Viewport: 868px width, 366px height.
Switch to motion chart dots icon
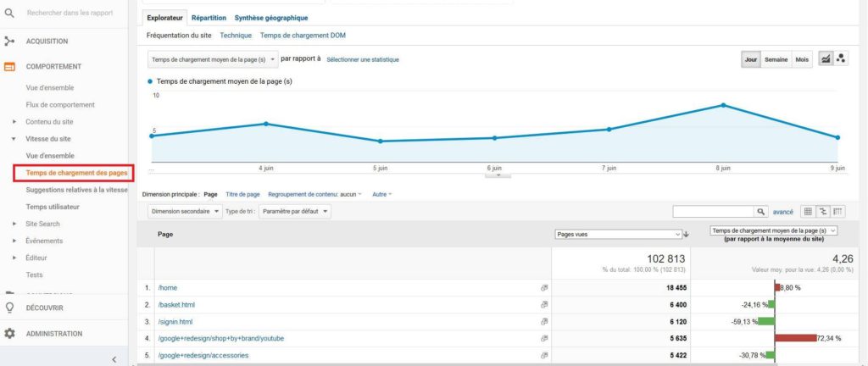(841, 58)
